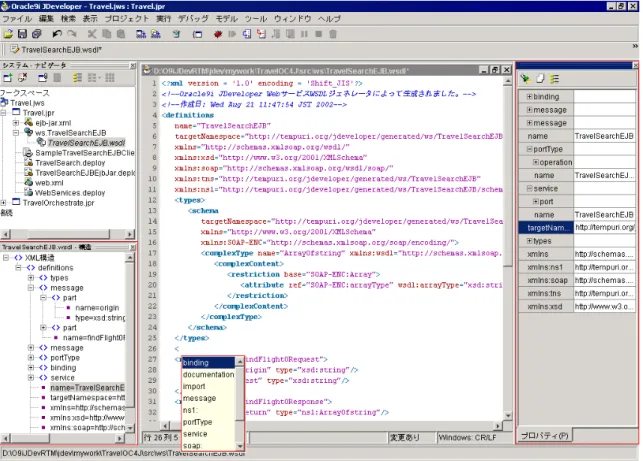The width and height of the screenshot is (643, 461).
Task: Click the new item icon in System Navigator
Action: point(8,78)
